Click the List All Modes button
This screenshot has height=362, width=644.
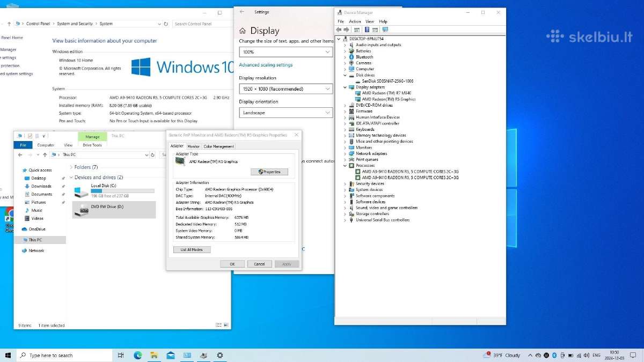(192, 250)
